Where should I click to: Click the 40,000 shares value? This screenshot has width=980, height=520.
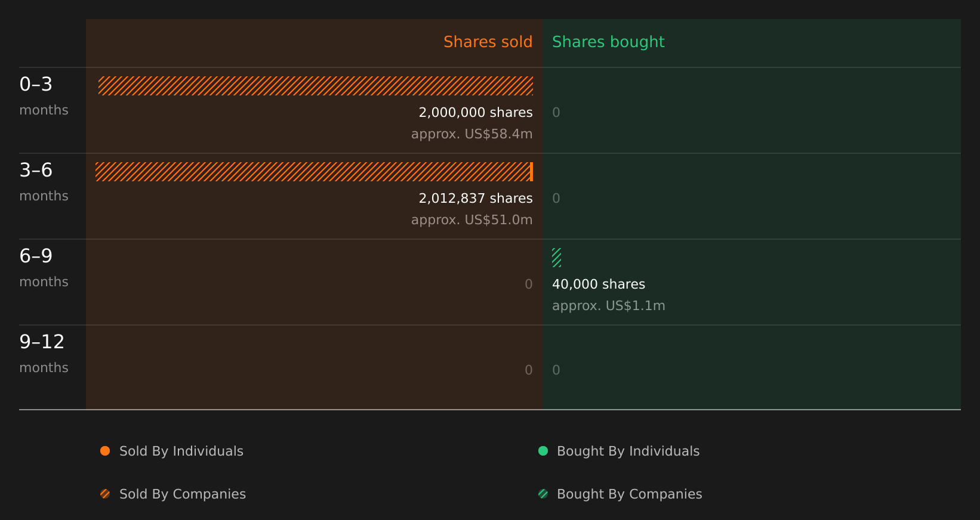tap(599, 284)
